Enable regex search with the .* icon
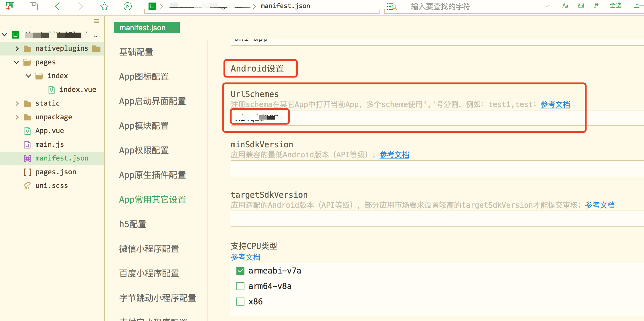This screenshot has width=644, height=321. 596,6
